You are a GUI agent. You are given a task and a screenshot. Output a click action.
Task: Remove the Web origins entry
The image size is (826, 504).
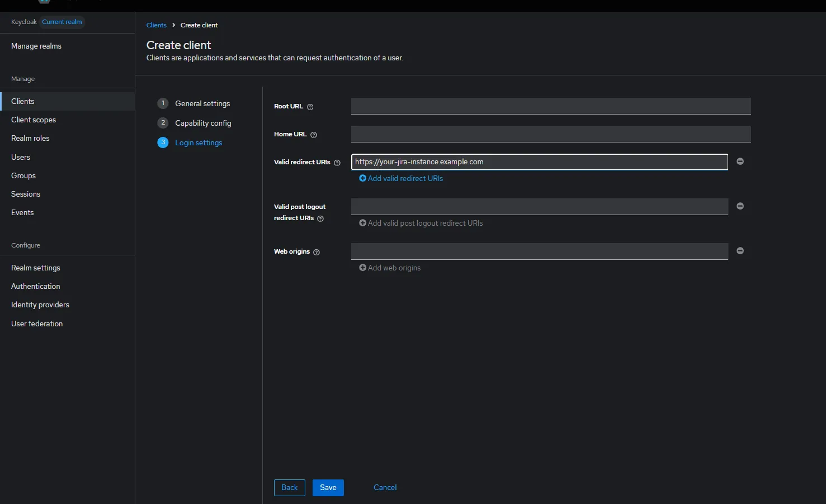(740, 251)
